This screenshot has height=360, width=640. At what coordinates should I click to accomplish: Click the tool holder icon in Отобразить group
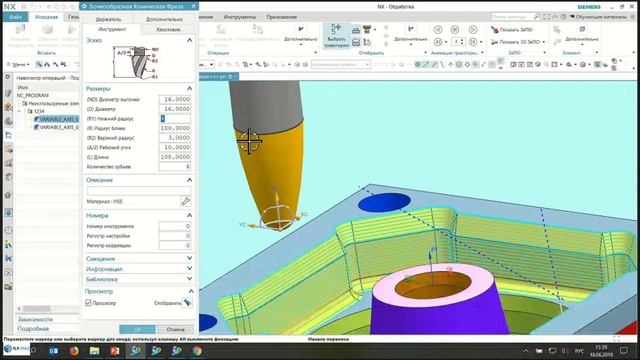(367, 29)
